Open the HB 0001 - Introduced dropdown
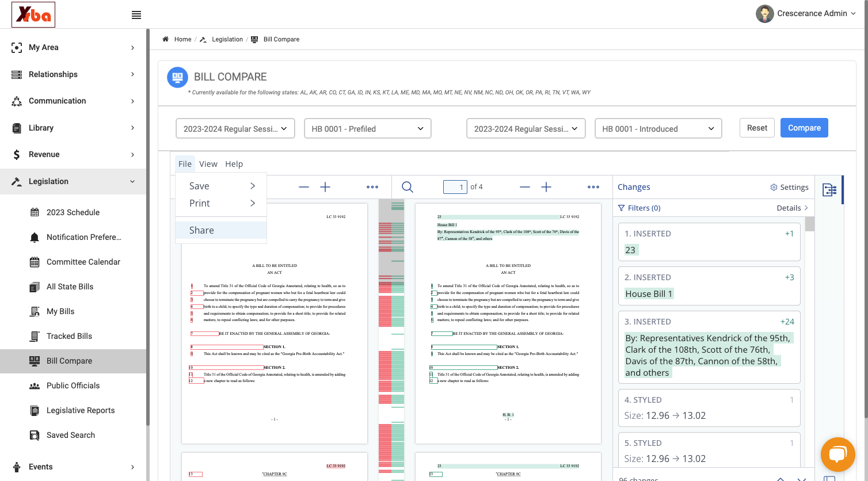The width and height of the screenshot is (868, 481). [658, 128]
